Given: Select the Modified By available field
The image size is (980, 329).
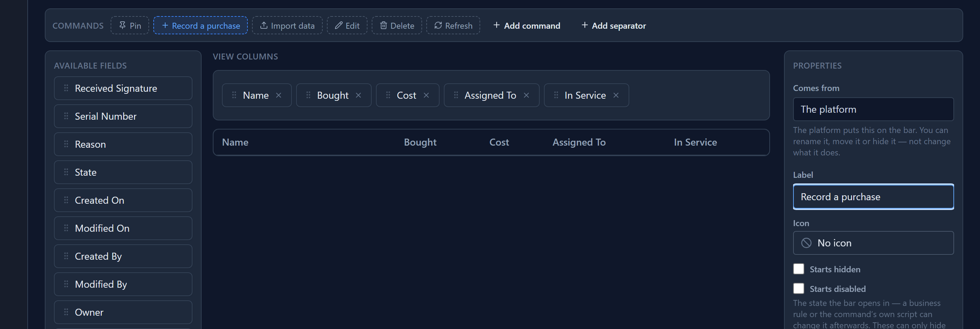Looking at the screenshot, I should 123,284.
